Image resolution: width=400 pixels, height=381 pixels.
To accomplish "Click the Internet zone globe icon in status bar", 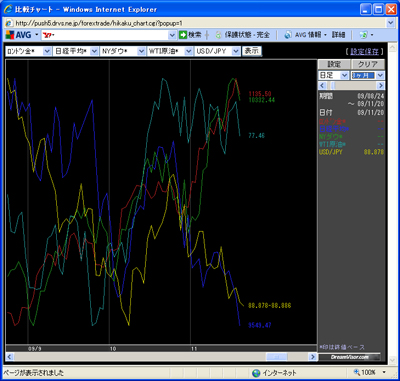I will tap(256, 372).
